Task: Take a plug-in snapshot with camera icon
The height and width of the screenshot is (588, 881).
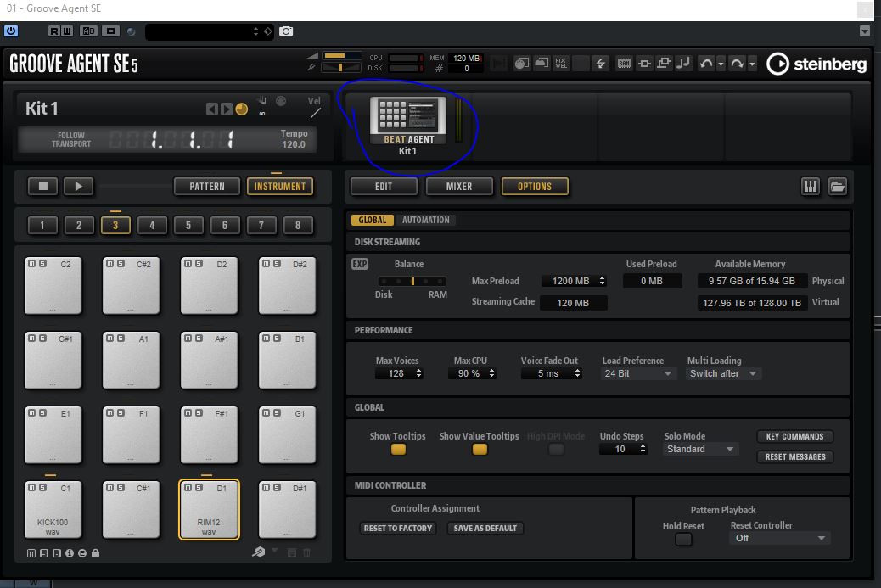Action: [x=286, y=31]
